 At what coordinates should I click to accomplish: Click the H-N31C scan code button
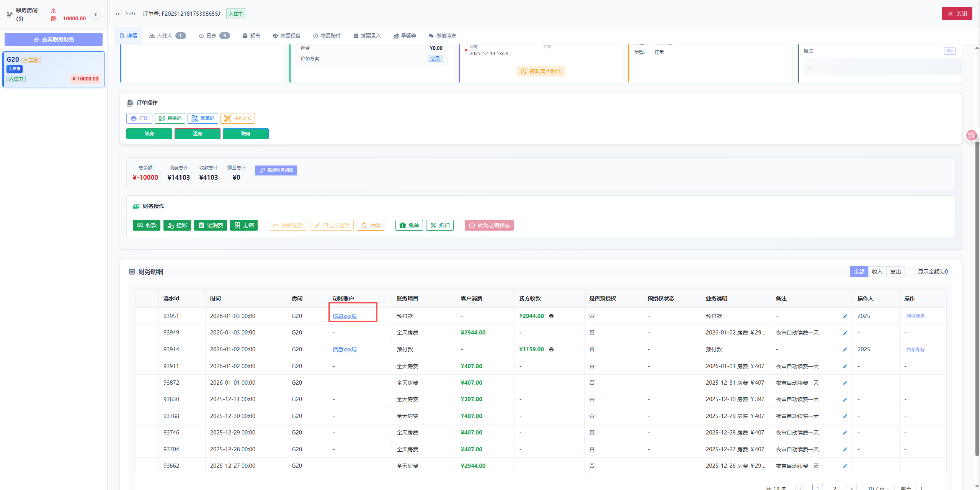pos(238,118)
